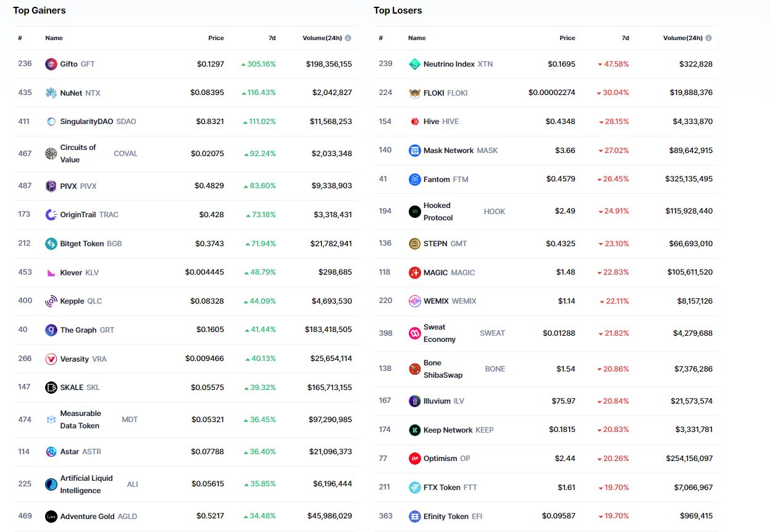This screenshot has height=532, width=770.
Task: Sort Top Losers by the Price column
Action: tap(567, 38)
